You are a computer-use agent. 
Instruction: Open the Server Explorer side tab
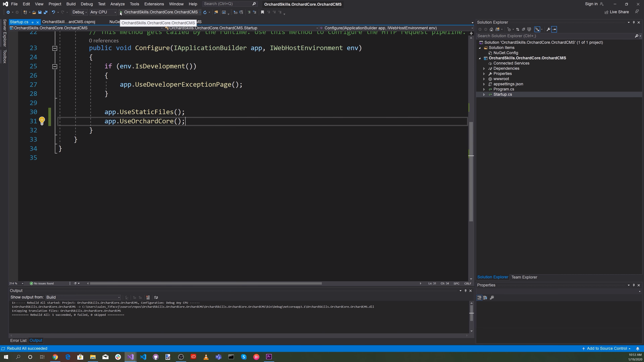5,33
